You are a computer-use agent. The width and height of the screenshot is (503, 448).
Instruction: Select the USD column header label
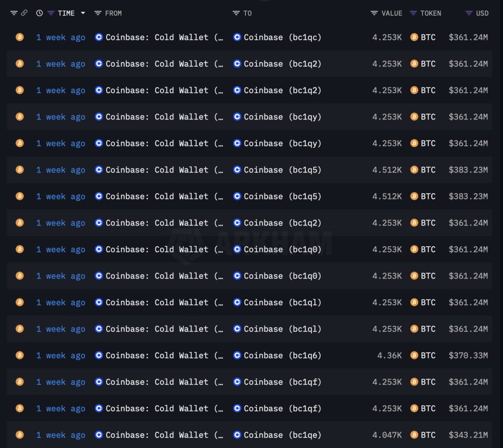tap(482, 13)
